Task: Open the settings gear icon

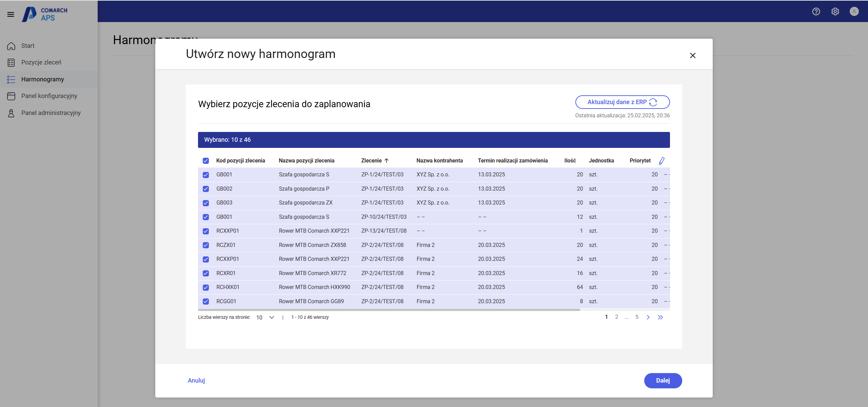Action: (x=835, y=12)
